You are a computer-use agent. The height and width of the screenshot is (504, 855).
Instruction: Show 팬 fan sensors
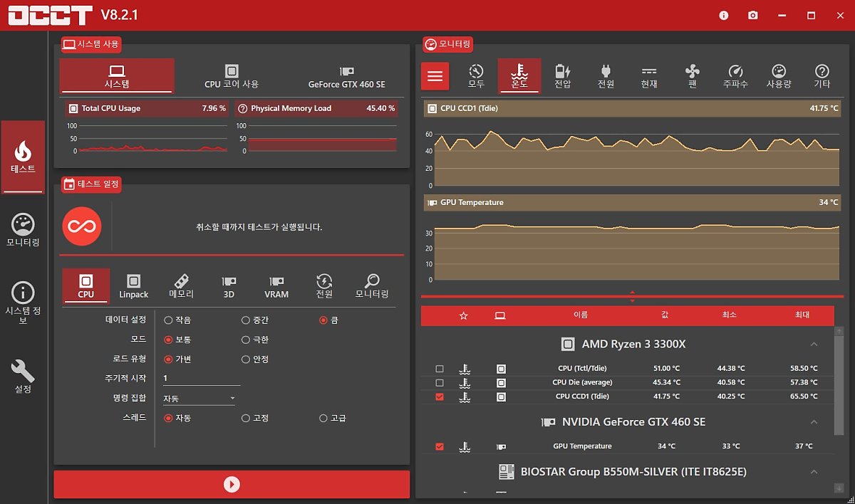point(692,76)
